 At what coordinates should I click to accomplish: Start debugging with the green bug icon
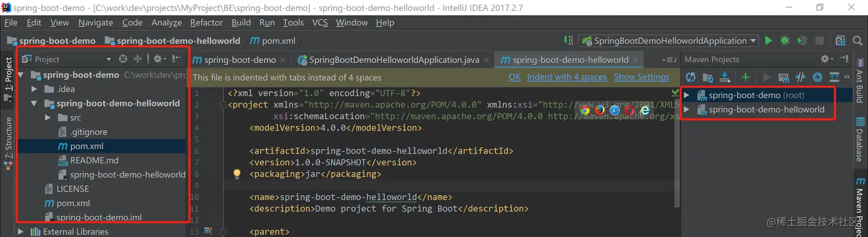point(785,41)
